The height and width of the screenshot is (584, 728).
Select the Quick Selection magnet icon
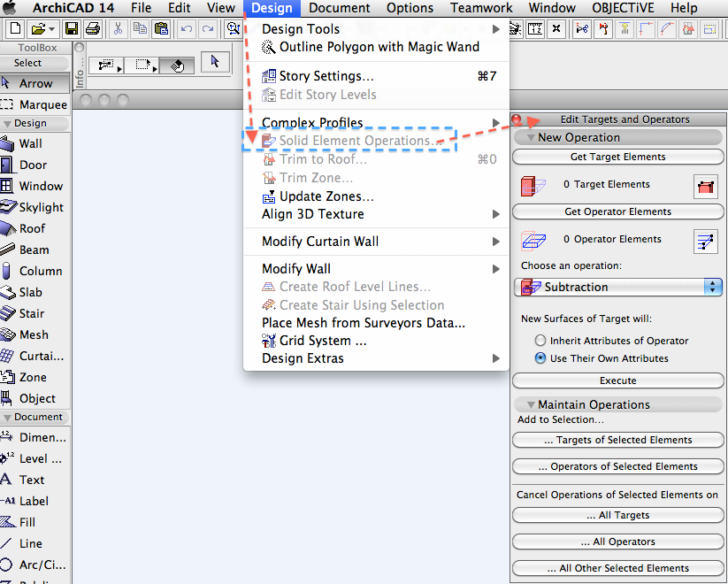click(178, 65)
